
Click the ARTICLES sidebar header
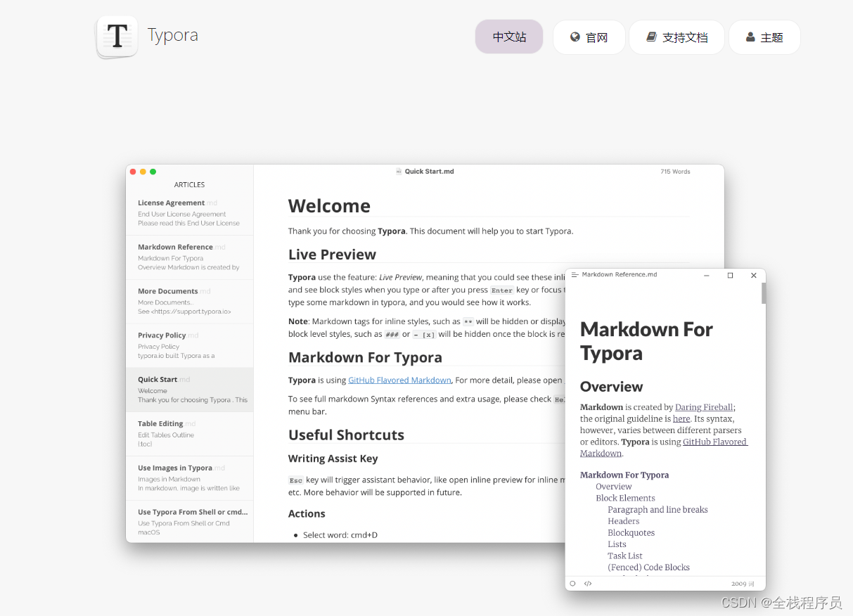189,185
